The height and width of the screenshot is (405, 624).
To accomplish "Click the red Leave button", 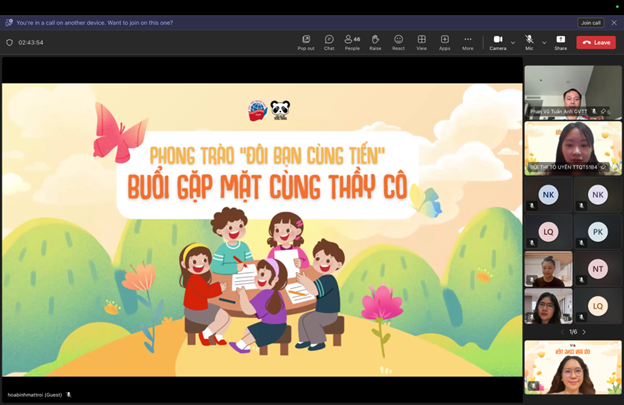I will coord(596,42).
